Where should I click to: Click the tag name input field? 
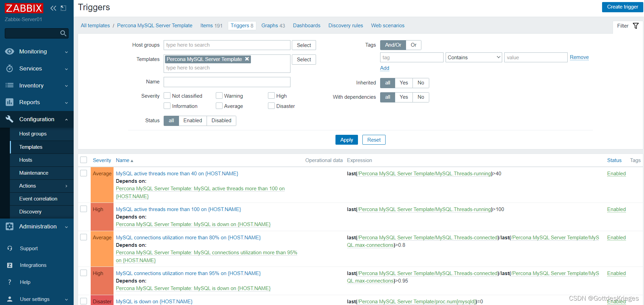(x=411, y=57)
